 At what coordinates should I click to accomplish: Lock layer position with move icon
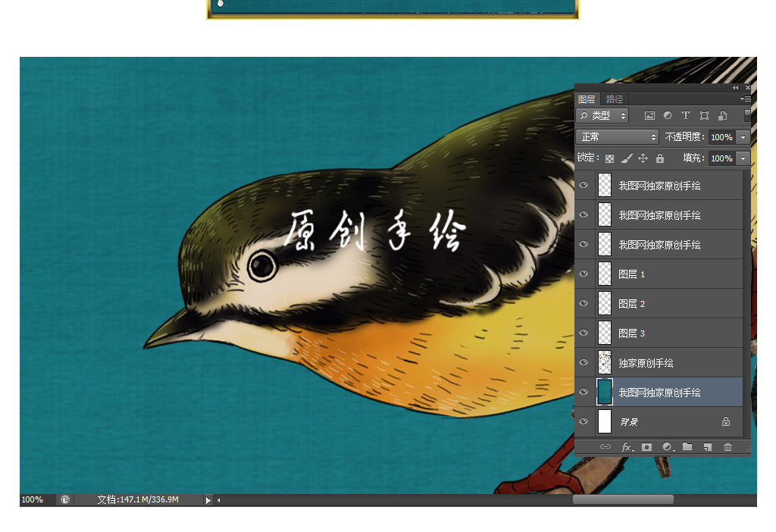tap(643, 158)
